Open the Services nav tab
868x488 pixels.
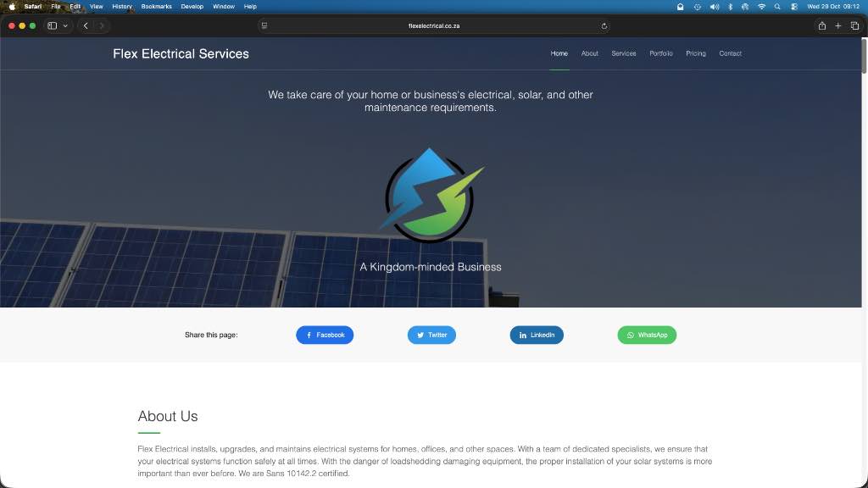click(623, 53)
